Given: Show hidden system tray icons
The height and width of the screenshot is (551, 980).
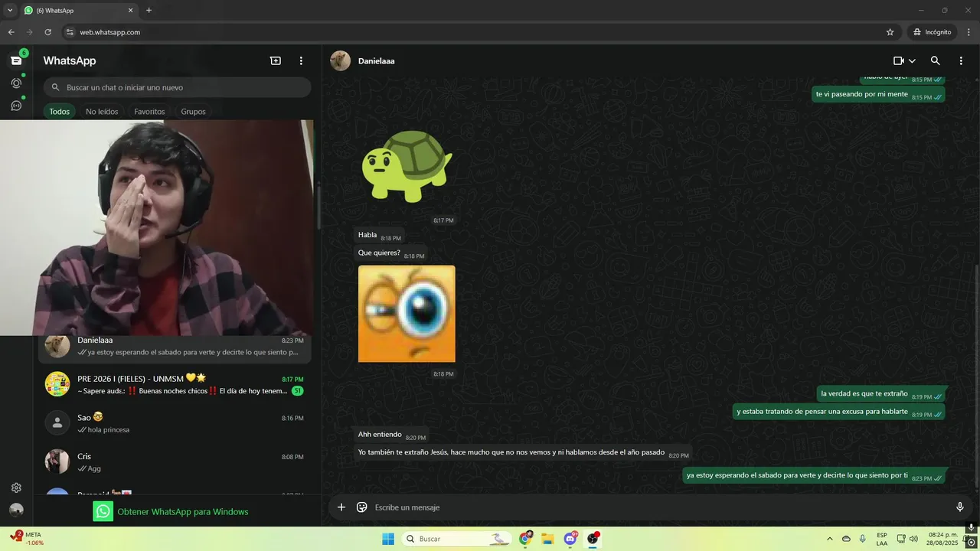Looking at the screenshot, I should pos(829,539).
